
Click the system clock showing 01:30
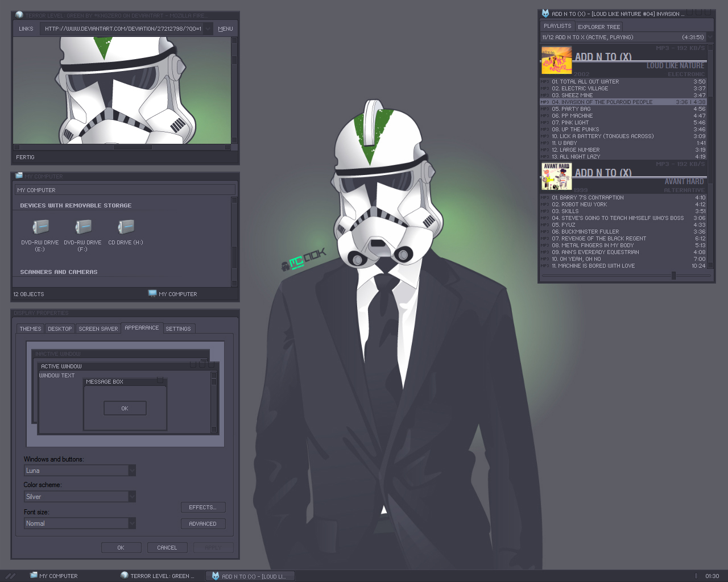click(712, 576)
